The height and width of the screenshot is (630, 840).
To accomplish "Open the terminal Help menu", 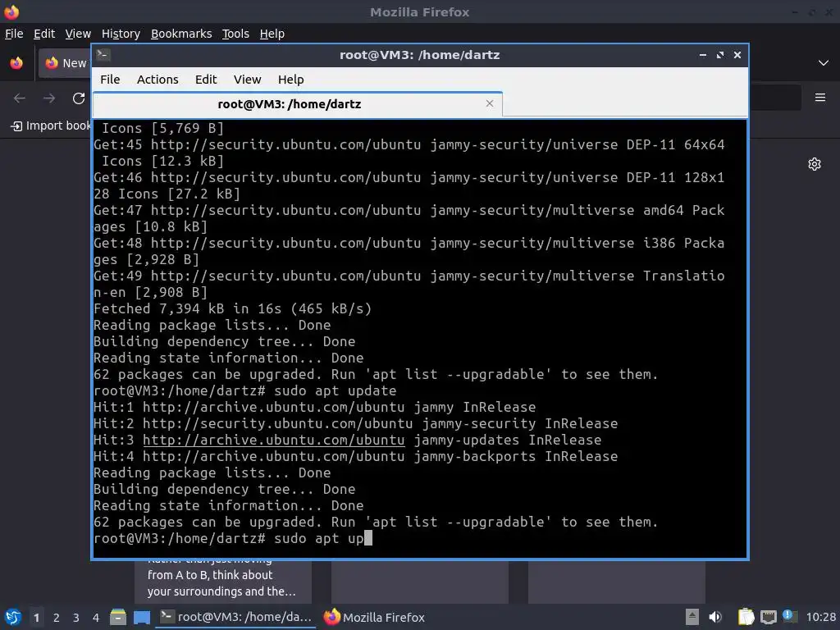I will (291, 80).
